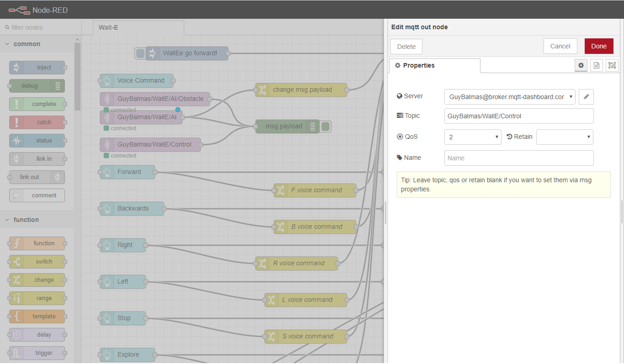Select the range node in palette
This screenshot has height=364, width=624.
(37, 298)
